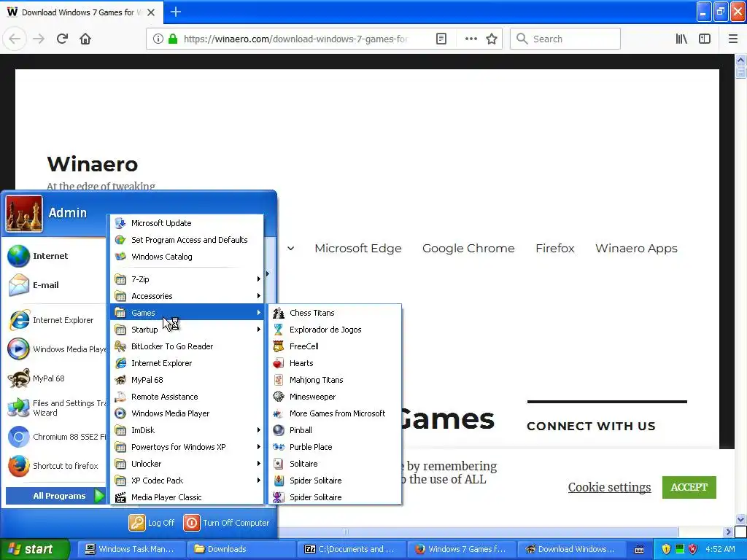
Task: Expand ImDisk program folder
Action: (187, 430)
